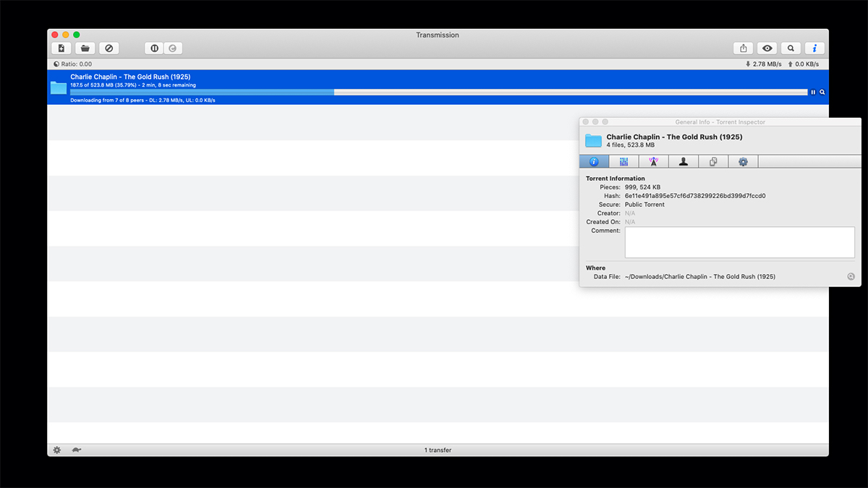Click the folder icon of the Gold Rush transfer
Viewport: 868px width, 488px height.
59,88
